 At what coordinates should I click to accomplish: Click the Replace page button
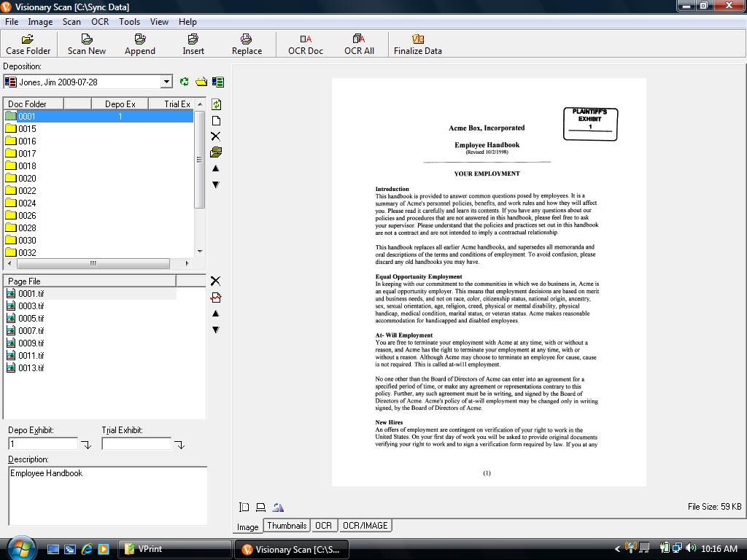(247, 44)
